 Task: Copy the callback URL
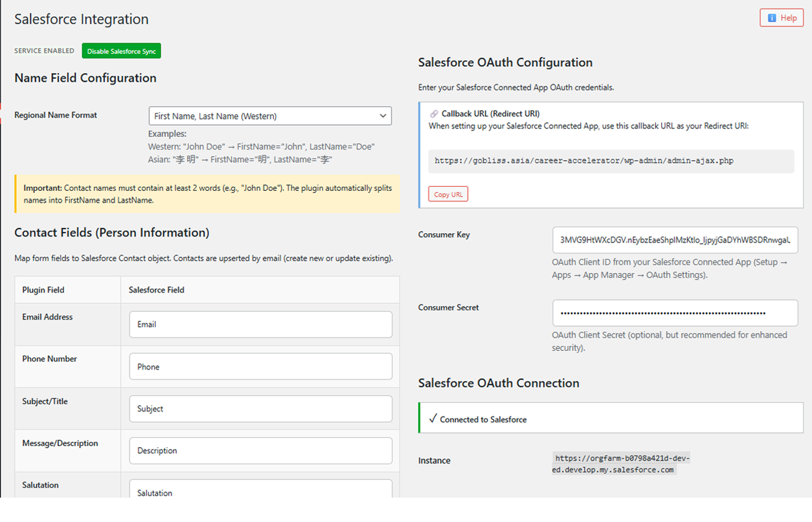[x=448, y=194]
